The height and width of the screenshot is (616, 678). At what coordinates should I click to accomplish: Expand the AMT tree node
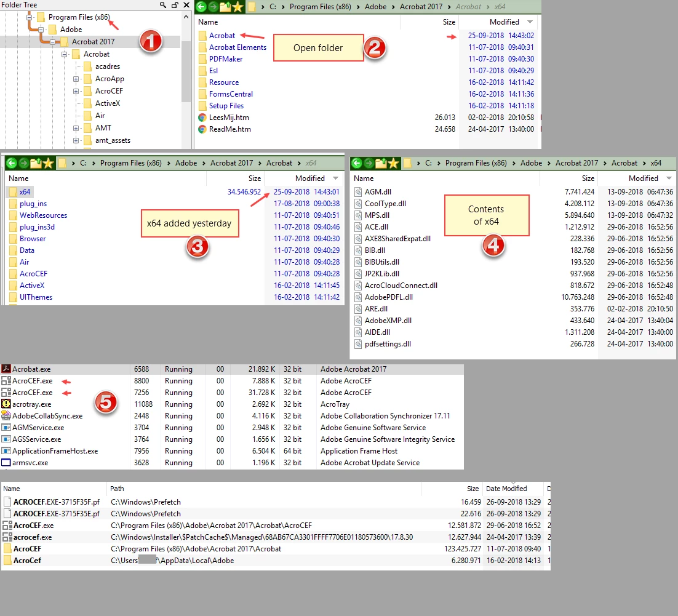click(x=76, y=128)
